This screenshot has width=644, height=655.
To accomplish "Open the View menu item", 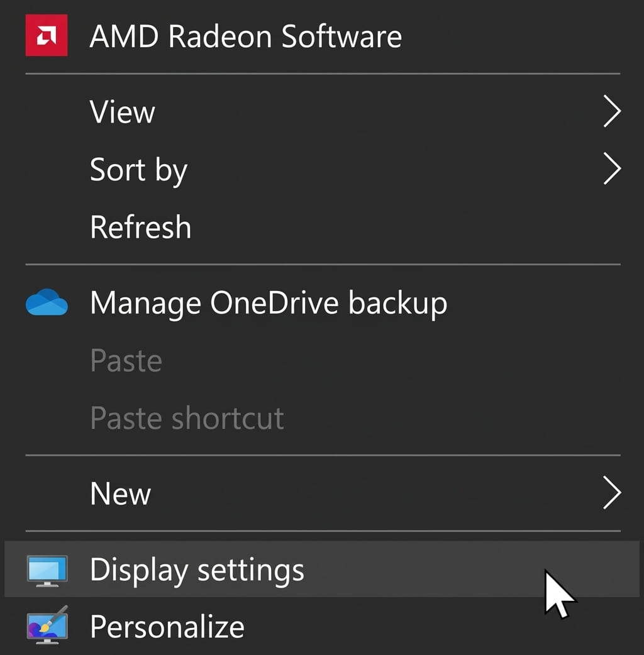I will 322,111.
